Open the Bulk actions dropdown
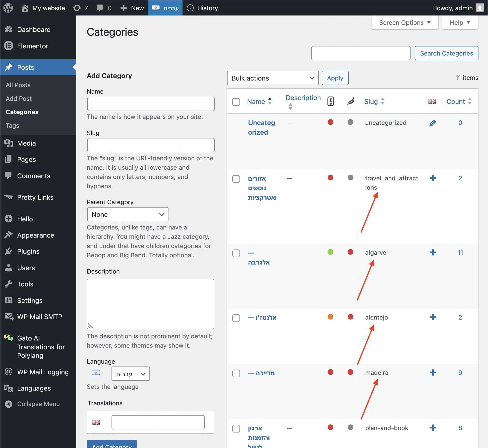488x448 pixels. [x=273, y=78]
